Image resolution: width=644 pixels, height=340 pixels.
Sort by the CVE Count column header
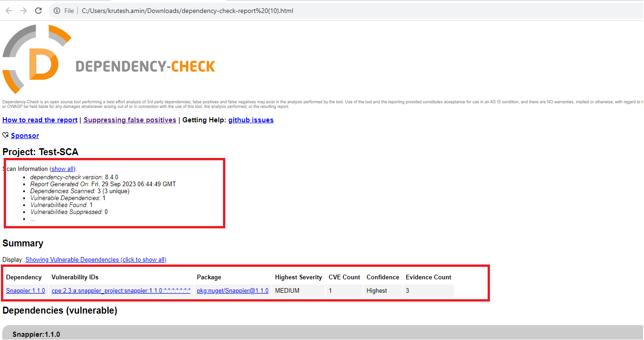point(344,277)
